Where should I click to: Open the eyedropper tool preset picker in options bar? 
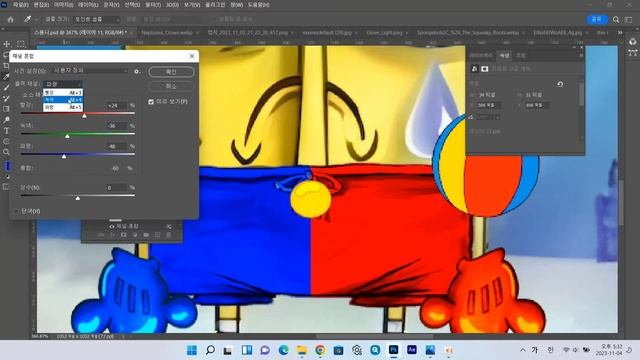point(29,19)
